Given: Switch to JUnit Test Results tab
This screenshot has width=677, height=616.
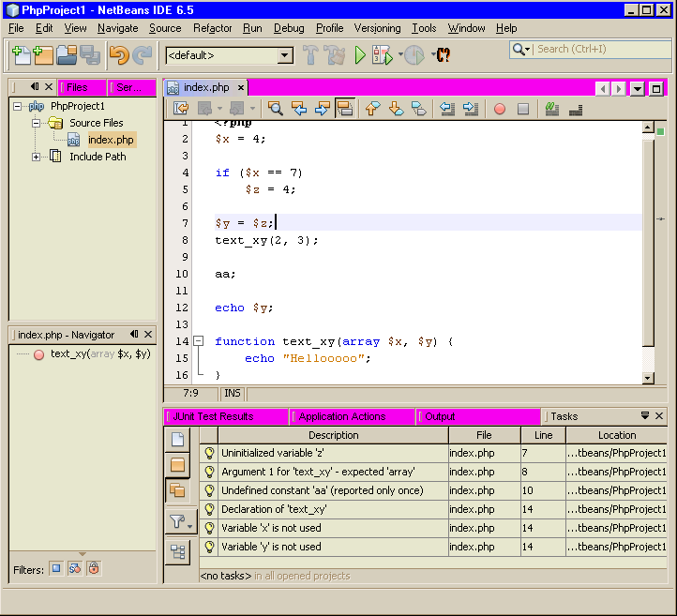Looking at the screenshot, I should pos(226,416).
